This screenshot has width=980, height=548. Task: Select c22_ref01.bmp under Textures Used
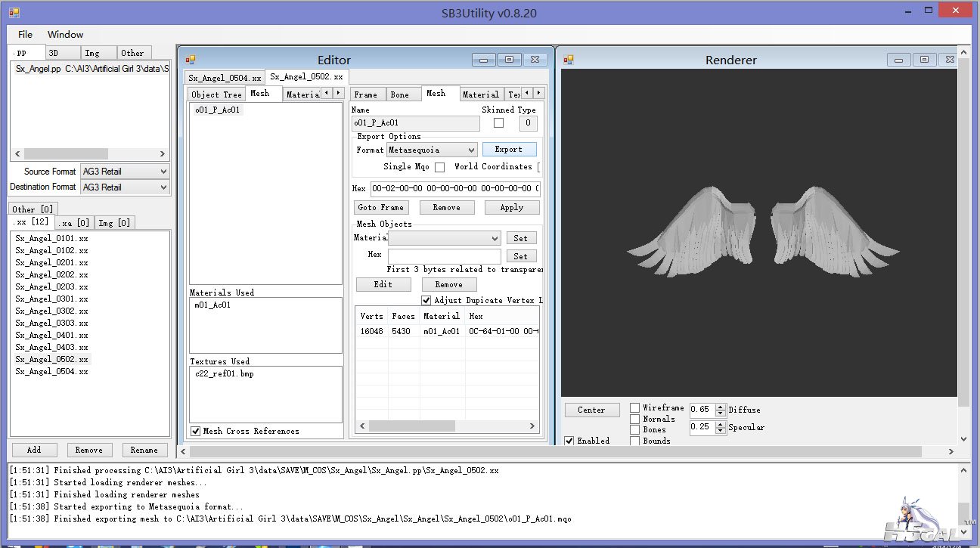pos(225,374)
